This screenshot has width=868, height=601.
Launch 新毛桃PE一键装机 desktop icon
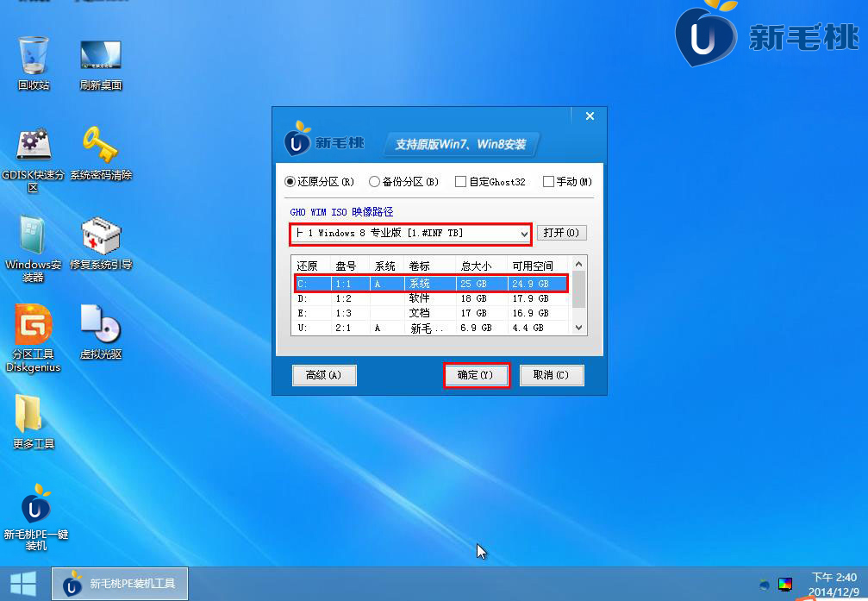[36, 517]
